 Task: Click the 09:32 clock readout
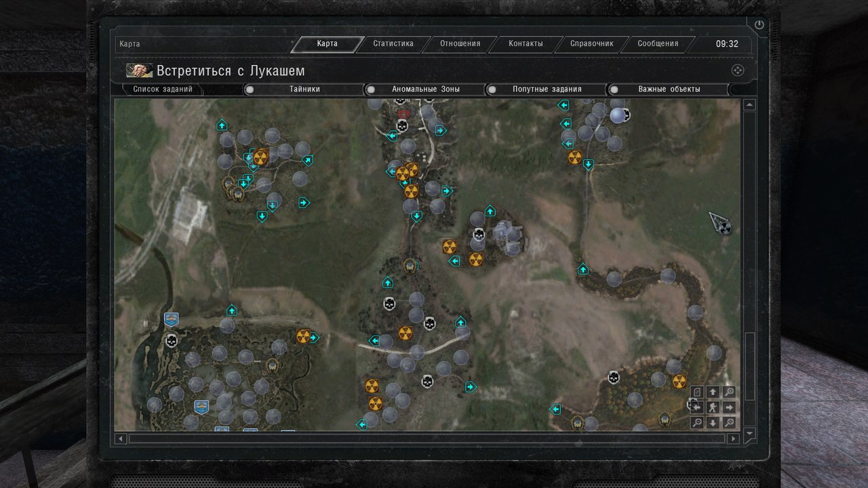pyautogui.click(x=727, y=44)
